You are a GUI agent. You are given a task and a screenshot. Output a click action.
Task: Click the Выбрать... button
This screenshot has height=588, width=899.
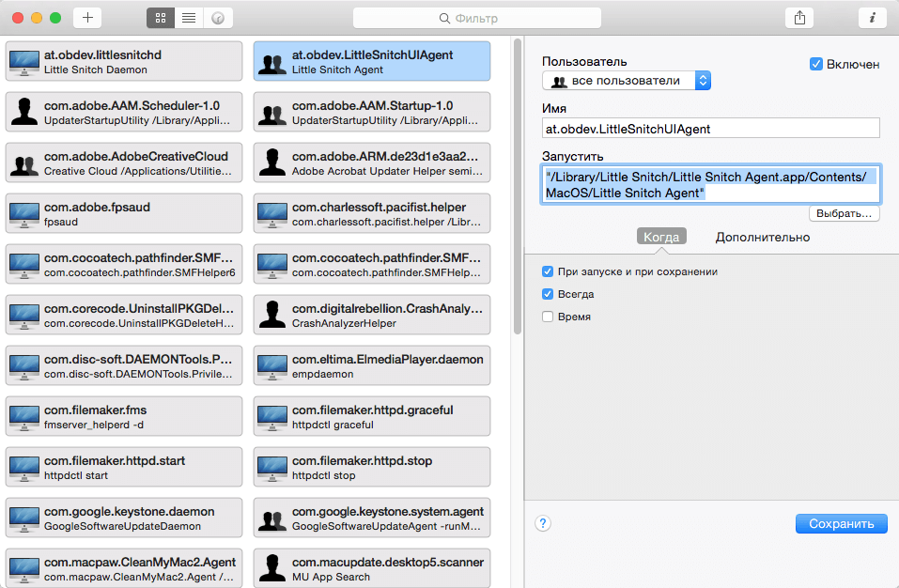click(844, 213)
